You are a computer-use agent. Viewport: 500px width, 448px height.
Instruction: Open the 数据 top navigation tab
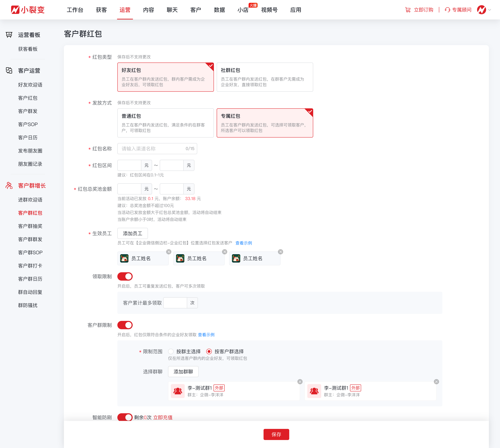coord(219,10)
